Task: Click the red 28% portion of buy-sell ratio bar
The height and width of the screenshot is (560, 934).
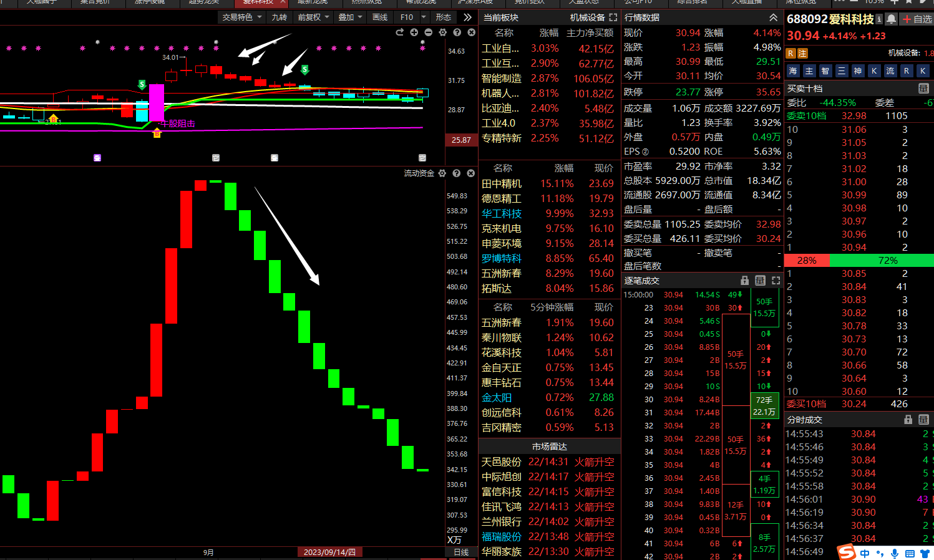Action: click(807, 261)
